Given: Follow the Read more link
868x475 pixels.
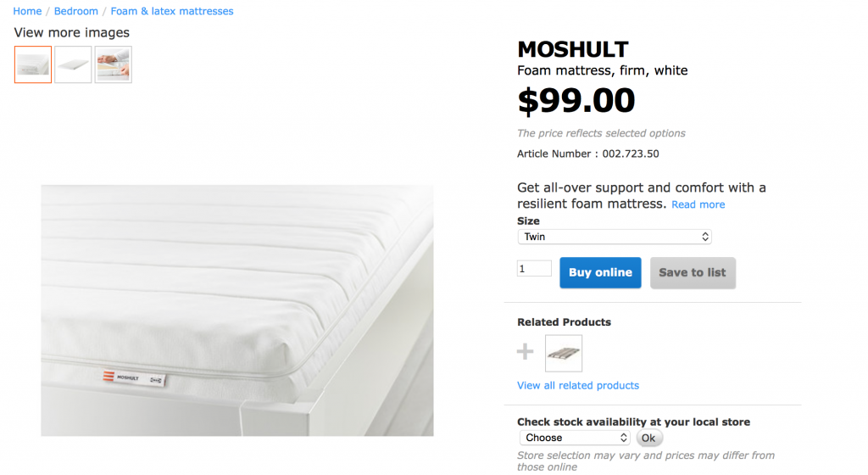Looking at the screenshot, I should 698,204.
